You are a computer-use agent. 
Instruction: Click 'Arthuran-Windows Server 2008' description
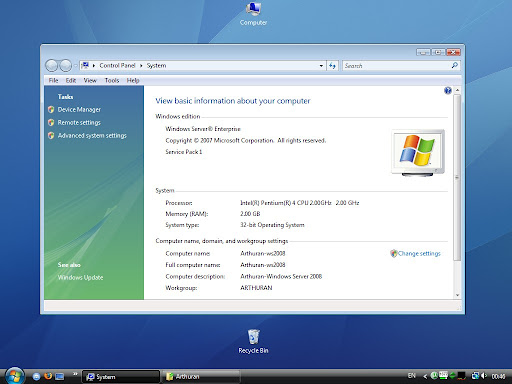coord(281,276)
